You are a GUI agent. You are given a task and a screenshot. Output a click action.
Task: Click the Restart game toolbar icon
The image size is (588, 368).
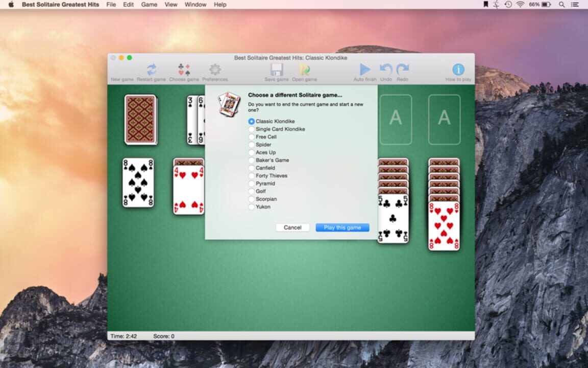pos(152,71)
